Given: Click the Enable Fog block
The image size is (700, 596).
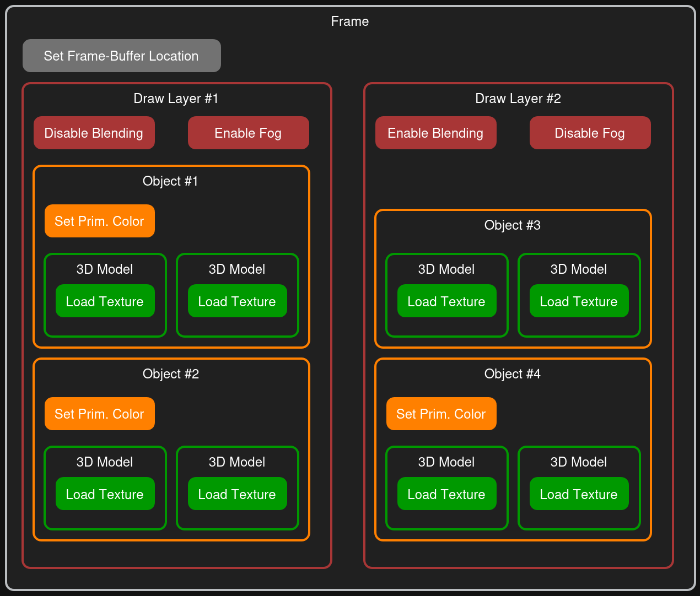Looking at the screenshot, I should (248, 133).
